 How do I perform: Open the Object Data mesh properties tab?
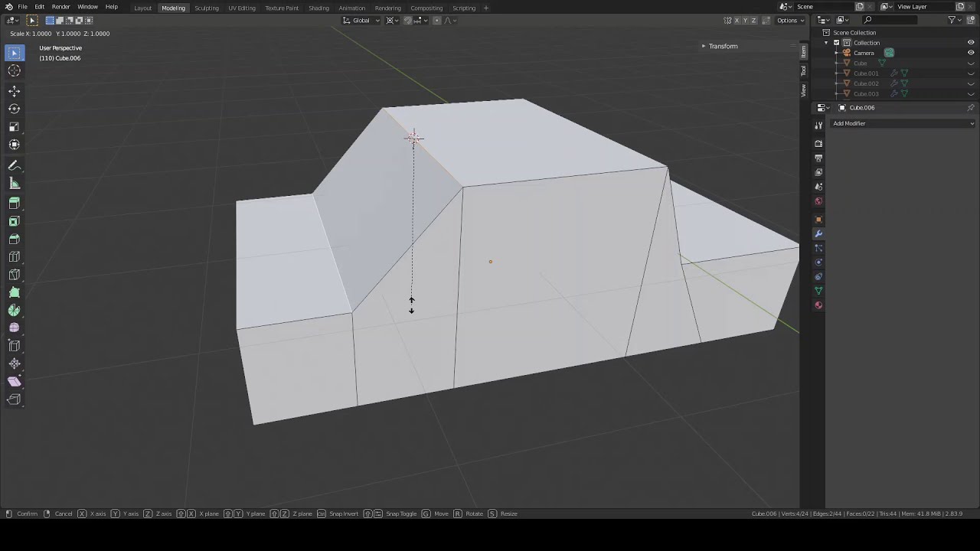click(818, 291)
